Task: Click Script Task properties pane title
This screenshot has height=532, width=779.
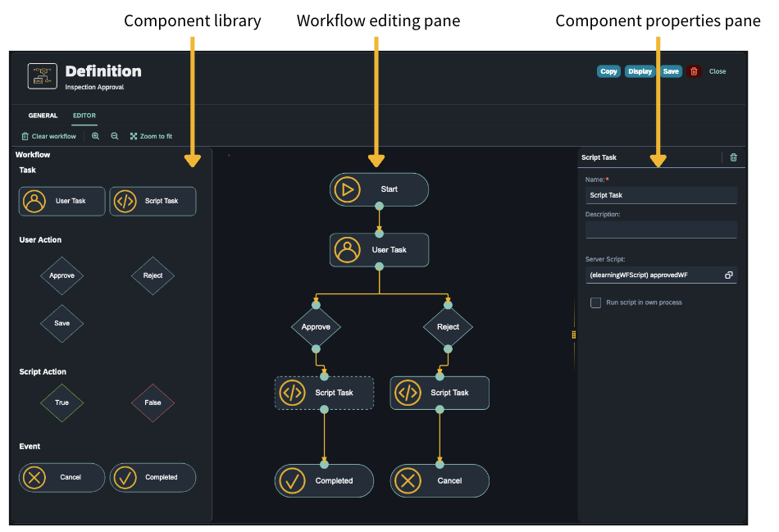Action: (599, 157)
